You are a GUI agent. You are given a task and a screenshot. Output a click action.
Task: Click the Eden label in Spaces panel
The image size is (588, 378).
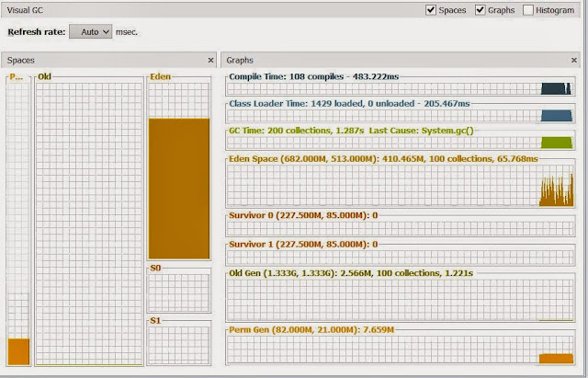tap(160, 76)
